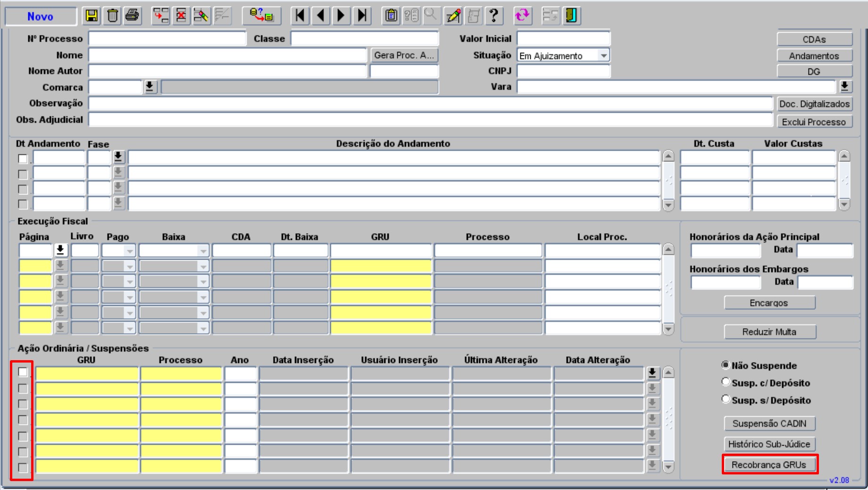Viewport: 868px width, 490px height.
Task: Click down arrow of Execução Fiscal scrollbar
Action: (668, 329)
